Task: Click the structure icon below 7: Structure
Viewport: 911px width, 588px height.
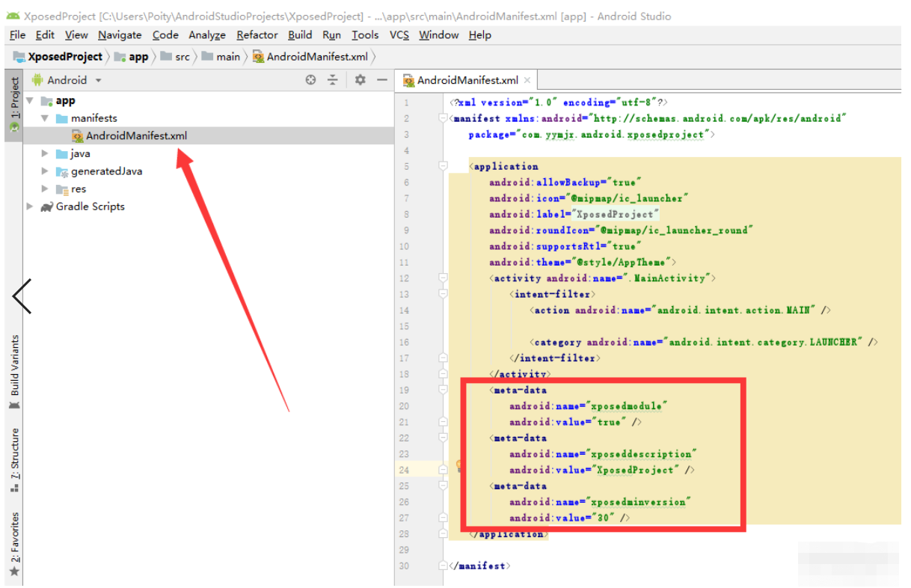Action: (x=14, y=488)
